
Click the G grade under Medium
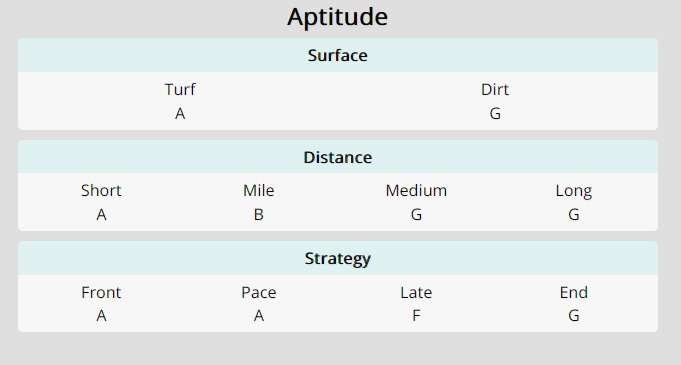[x=416, y=214]
